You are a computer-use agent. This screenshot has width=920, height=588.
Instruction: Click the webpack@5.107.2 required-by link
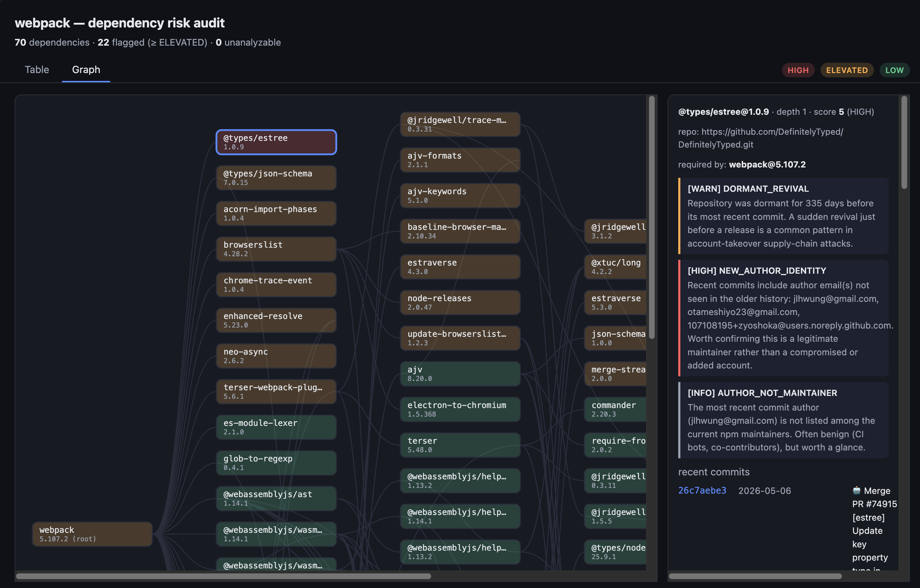[767, 164]
